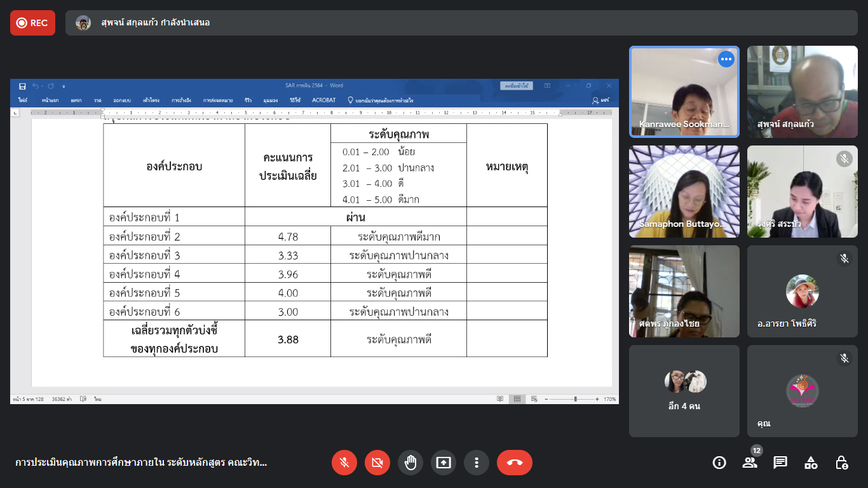Click the แชร์ (Share) button in Word
Image resolution: width=868 pixels, height=488 pixels.
point(600,100)
